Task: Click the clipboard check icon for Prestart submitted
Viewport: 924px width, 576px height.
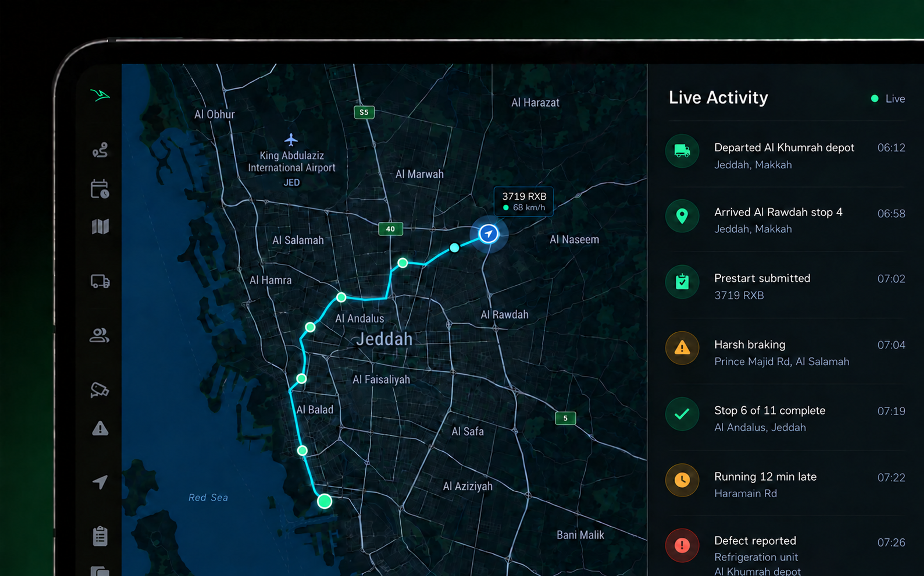Action: coord(682,282)
